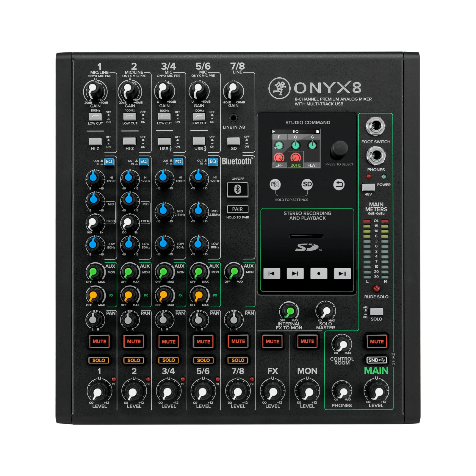
Task: Click channel 1 gain knob
Action: [x=95, y=91]
